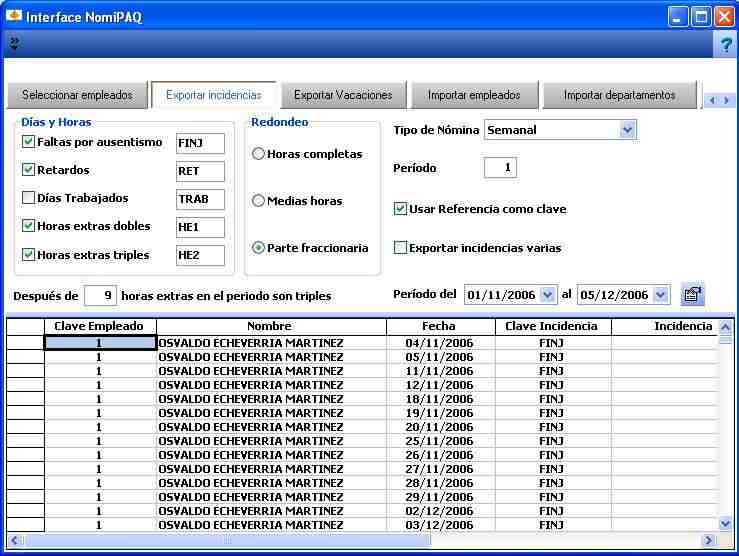Image resolution: width=739 pixels, height=556 pixels.
Task: Click the FINJ code input field
Action: click(x=200, y=143)
